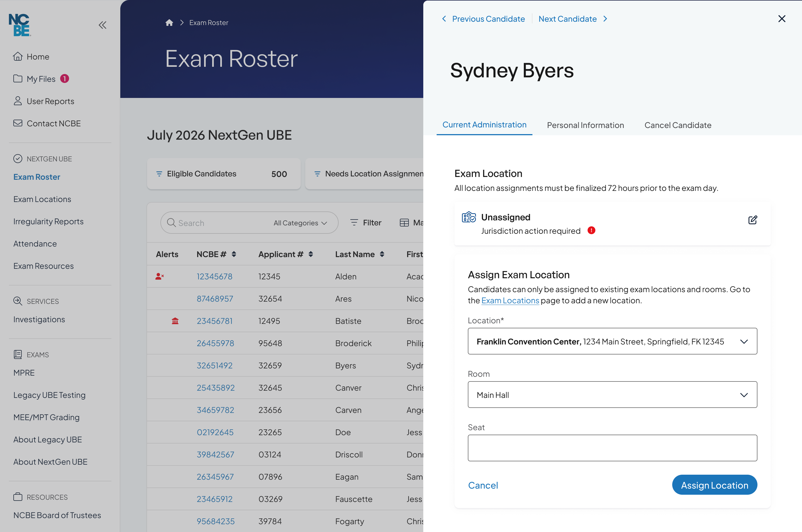802x532 pixels.
Task: Open Investigations in the sidebar
Action: (x=39, y=319)
